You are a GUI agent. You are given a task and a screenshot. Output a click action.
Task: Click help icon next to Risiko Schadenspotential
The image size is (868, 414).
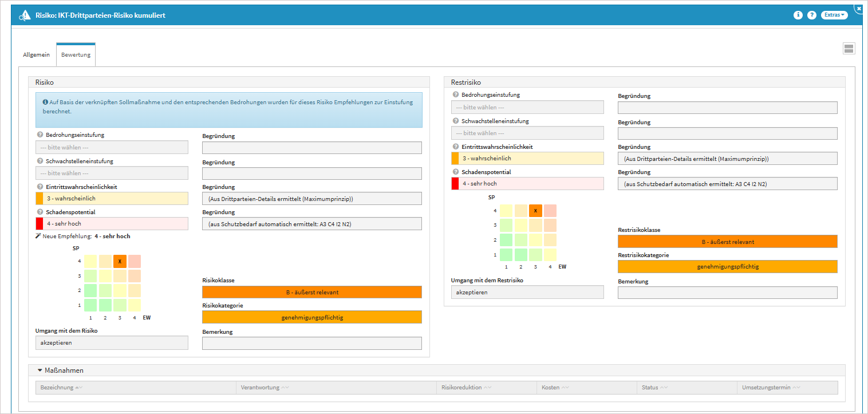pos(40,212)
